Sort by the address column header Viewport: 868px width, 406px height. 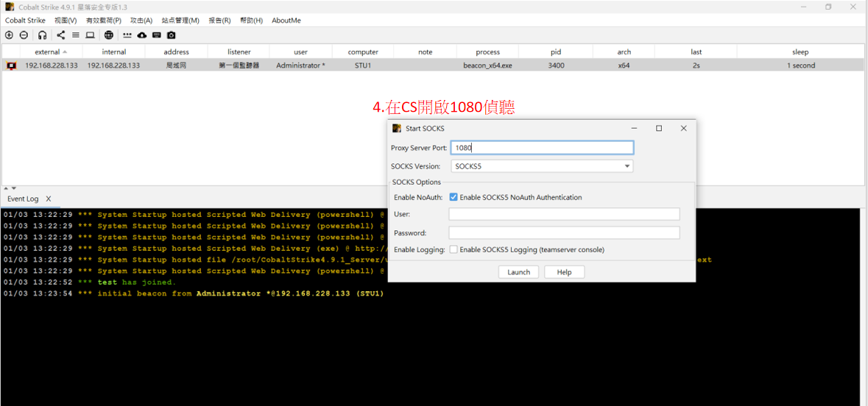tap(177, 52)
